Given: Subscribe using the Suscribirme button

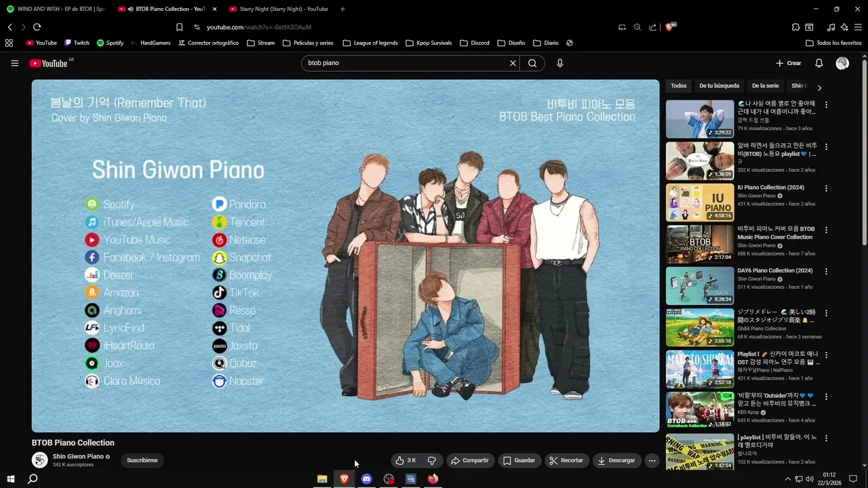Looking at the screenshot, I should pyautogui.click(x=142, y=460).
